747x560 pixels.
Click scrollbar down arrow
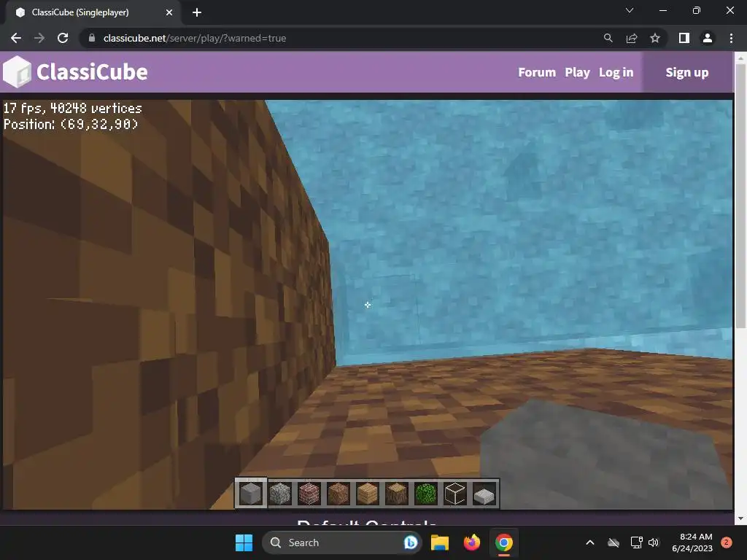740,518
